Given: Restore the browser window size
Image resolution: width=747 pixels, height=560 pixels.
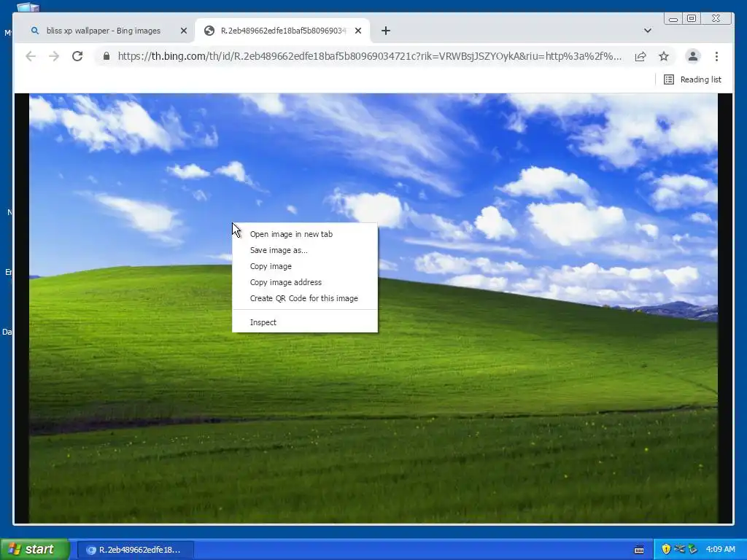Looking at the screenshot, I should pyautogui.click(x=692, y=18).
